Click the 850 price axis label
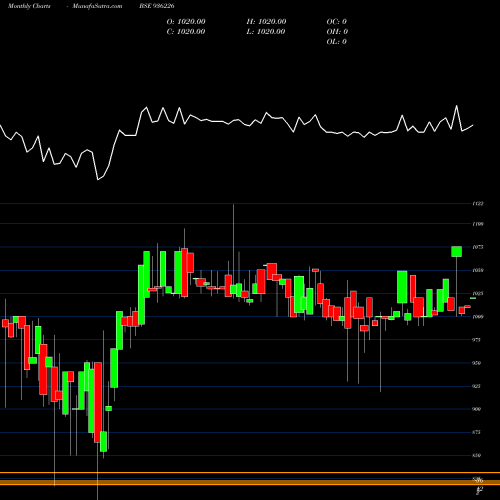 [477, 455]
